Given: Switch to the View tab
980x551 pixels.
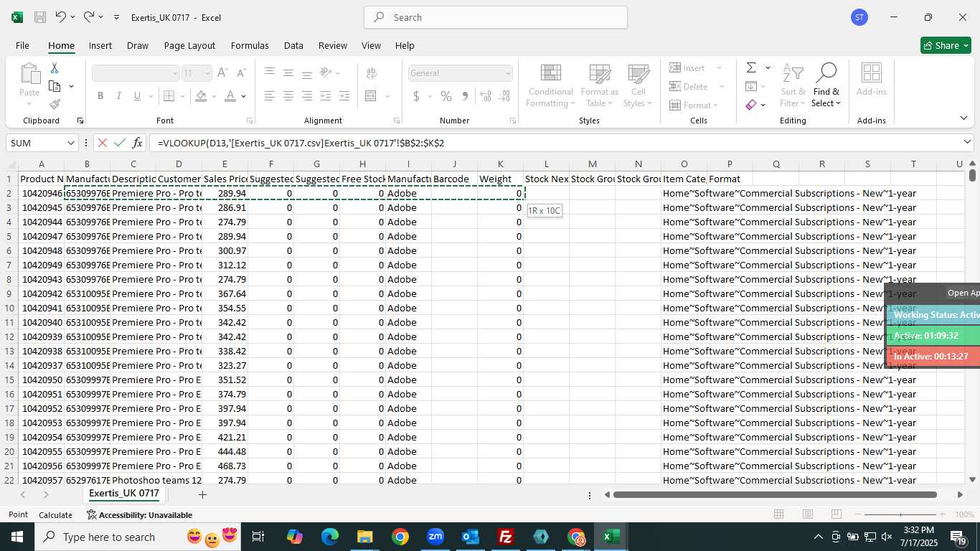Looking at the screenshot, I should 371,45.
